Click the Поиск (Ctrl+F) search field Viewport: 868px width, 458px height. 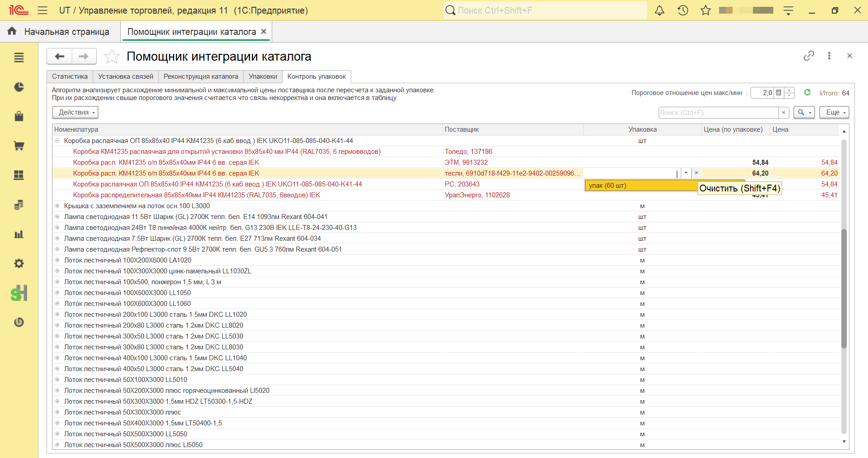[719, 113]
